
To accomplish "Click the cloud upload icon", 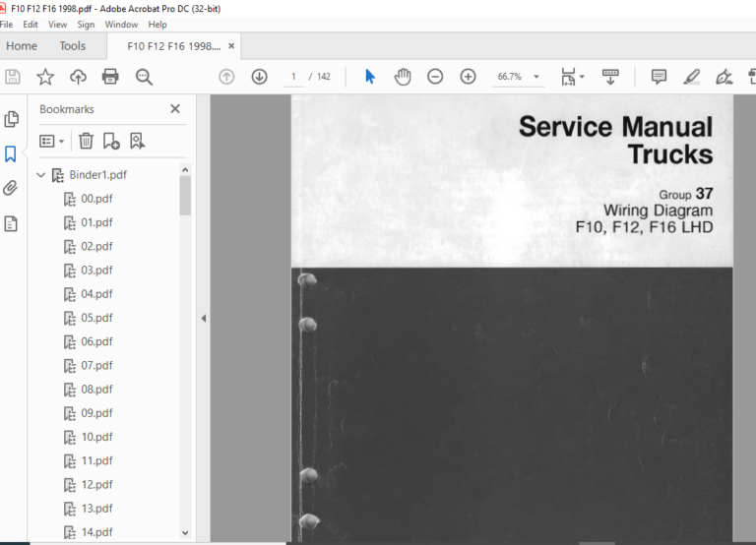I will (78, 77).
